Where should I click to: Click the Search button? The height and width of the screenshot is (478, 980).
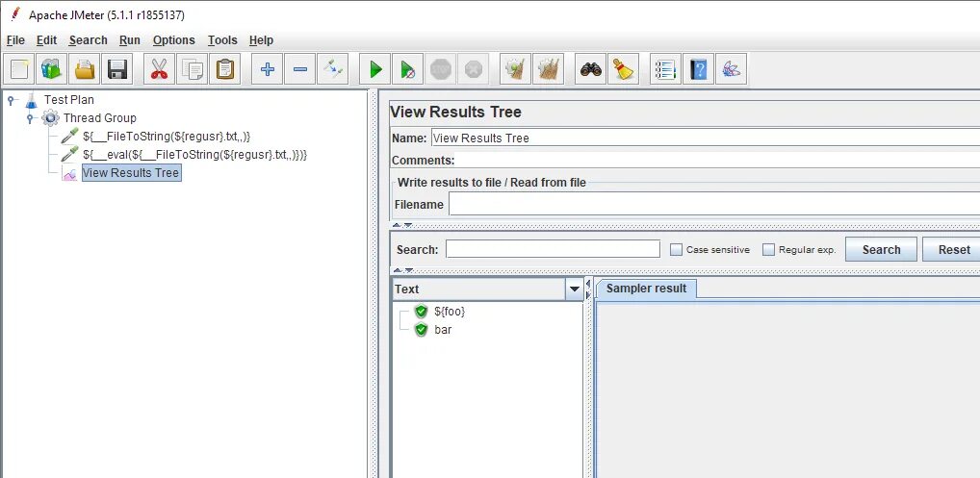(x=881, y=250)
